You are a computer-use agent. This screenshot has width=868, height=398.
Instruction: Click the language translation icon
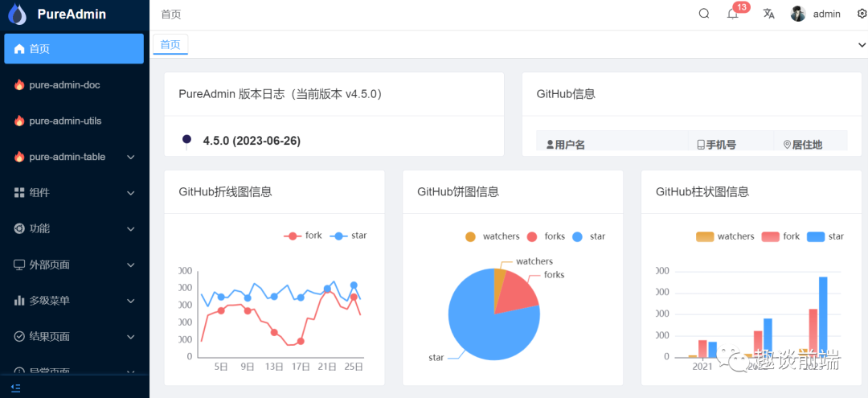(x=768, y=14)
